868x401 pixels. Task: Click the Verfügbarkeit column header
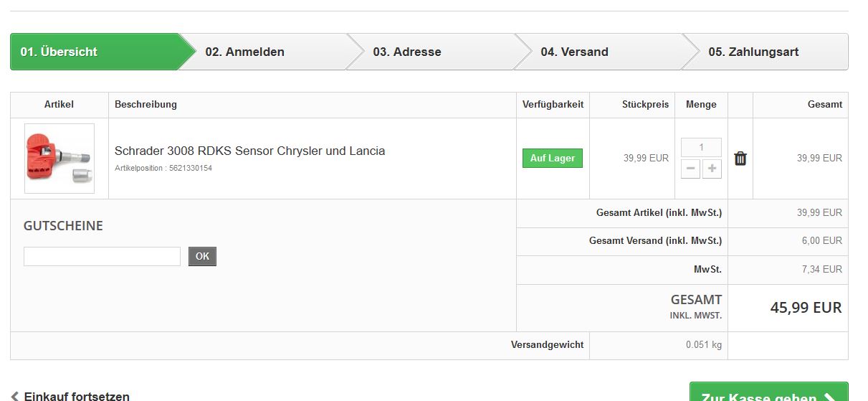[x=553, y=105]
